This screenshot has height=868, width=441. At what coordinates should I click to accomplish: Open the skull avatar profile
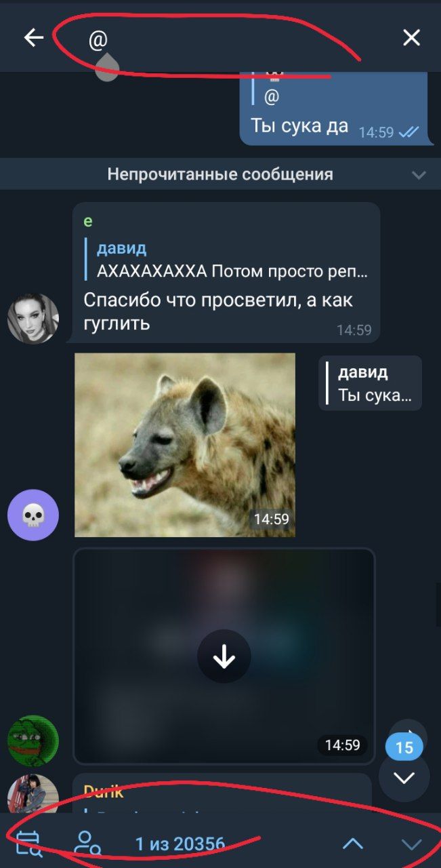[x=33, y=515]
